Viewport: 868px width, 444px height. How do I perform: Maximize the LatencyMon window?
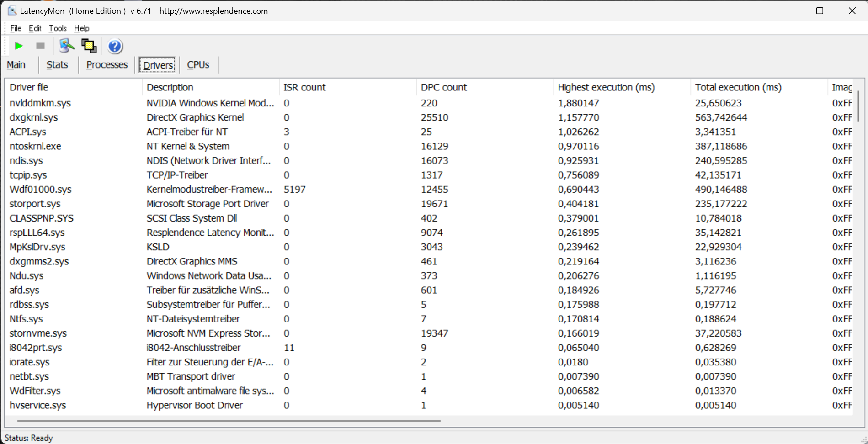tap(820, 11)
